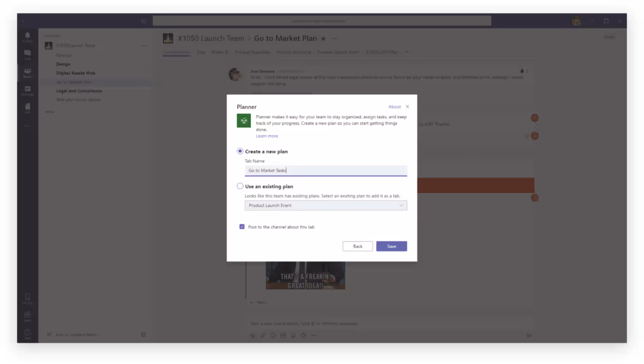Viewport: 644px width, 364px height.
Task: Open Activity bell in the left rail
Action: 28,37
